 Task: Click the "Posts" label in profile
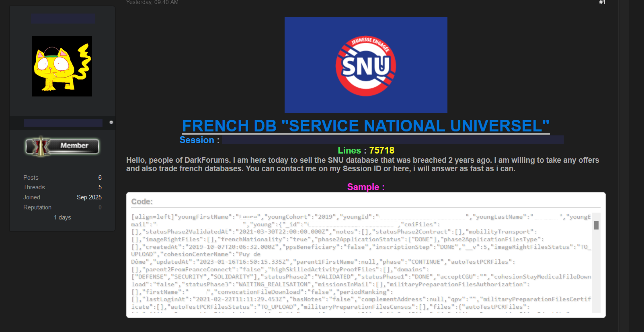point(31,178)
